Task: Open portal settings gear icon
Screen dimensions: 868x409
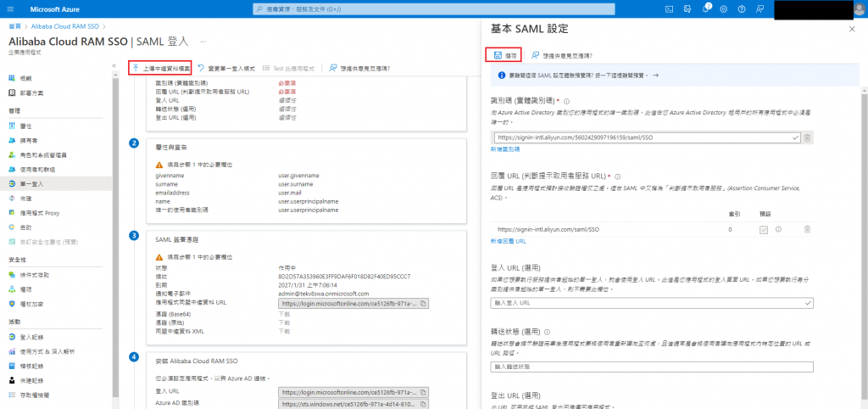Action: click(724, 8)
